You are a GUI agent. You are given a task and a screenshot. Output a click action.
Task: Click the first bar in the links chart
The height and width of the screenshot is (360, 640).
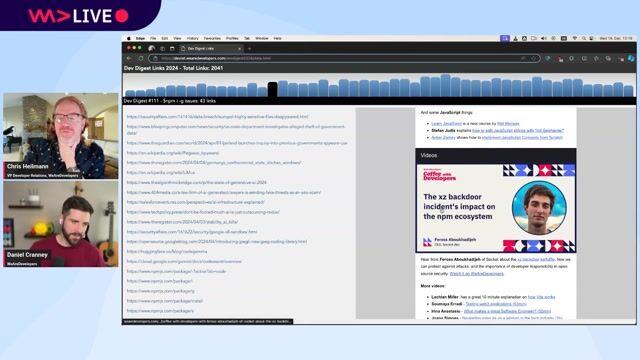pos(130,93)
